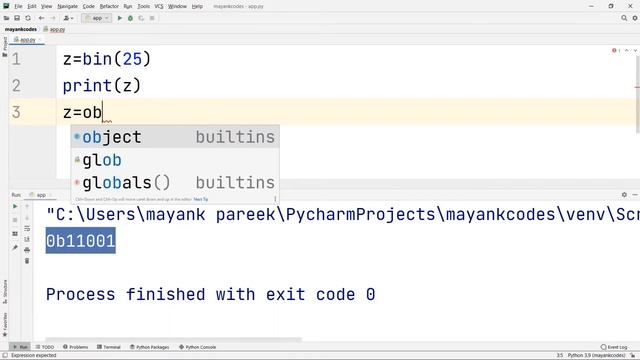Image resolution: width=640 pixels, height=360 pixels.
Task: Open the Refactor menu
Action: (109, 7)
